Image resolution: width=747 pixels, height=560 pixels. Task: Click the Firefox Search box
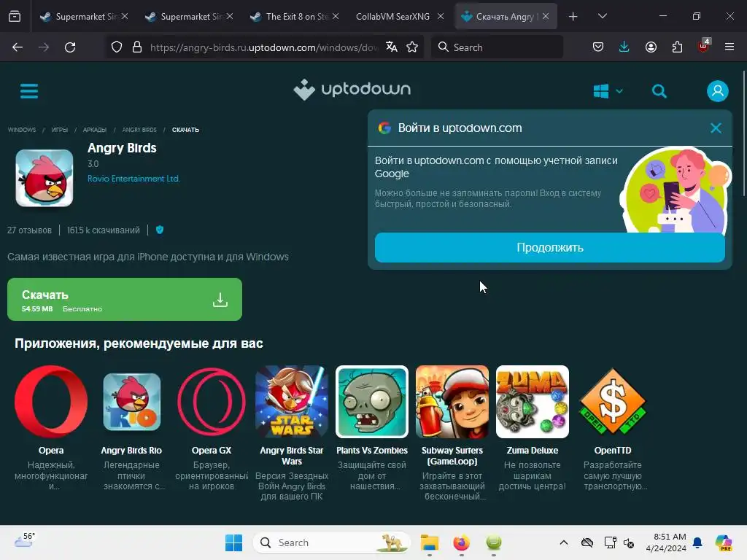497,47
